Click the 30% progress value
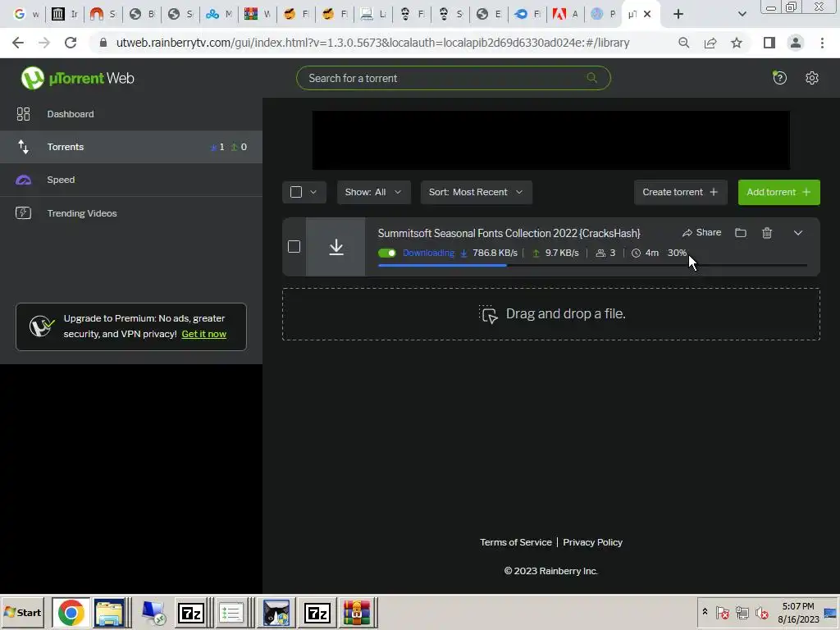The width and height of the screenshot is (840, 630). click(677, 253)
